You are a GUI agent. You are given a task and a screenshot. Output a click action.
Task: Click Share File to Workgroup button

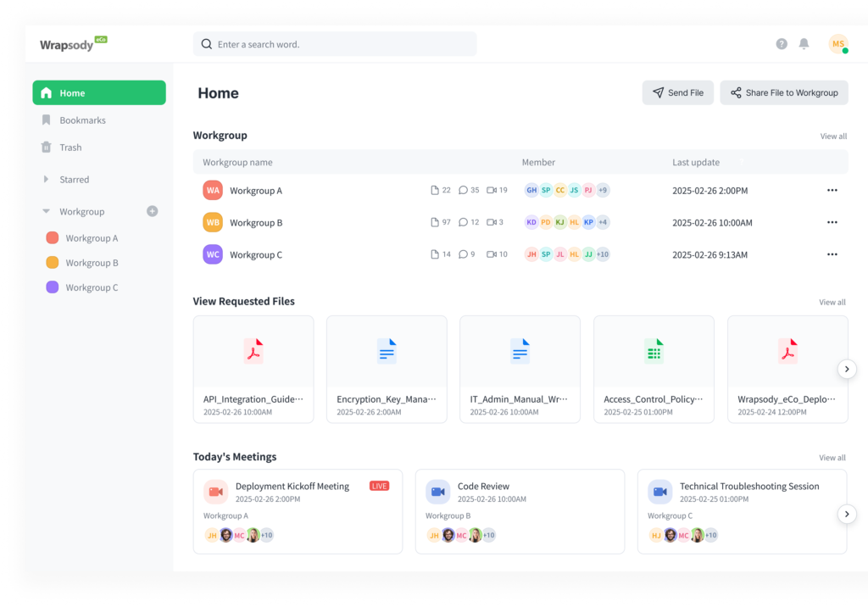784,92
